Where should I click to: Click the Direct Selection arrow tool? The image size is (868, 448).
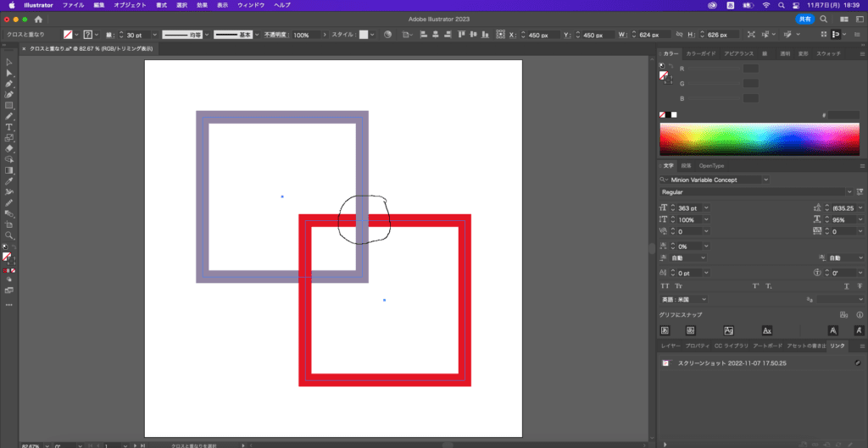click(9, 73)
